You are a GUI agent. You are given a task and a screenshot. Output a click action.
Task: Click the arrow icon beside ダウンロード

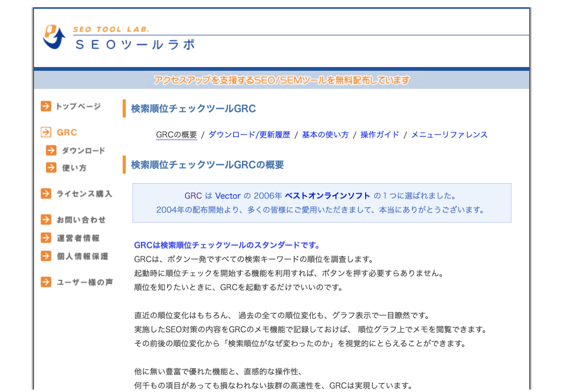51,150
